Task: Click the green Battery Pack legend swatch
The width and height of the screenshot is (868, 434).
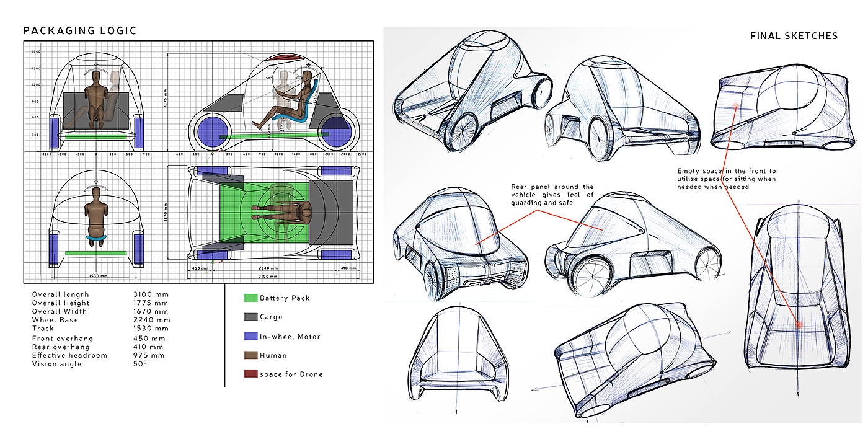Action: coord(250,298)
